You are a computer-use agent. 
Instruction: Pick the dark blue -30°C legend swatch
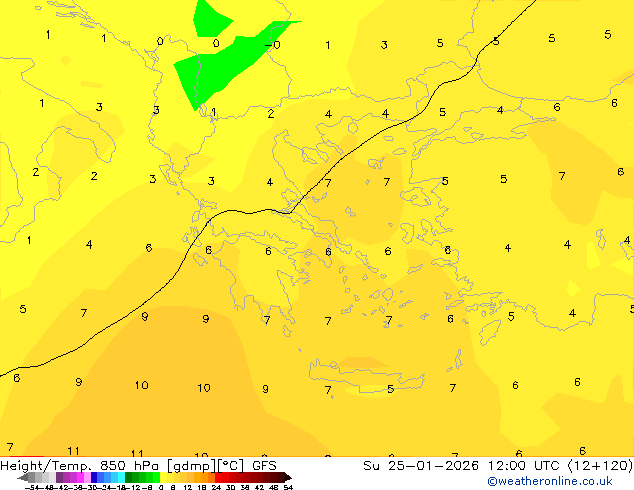click(94, 477)
